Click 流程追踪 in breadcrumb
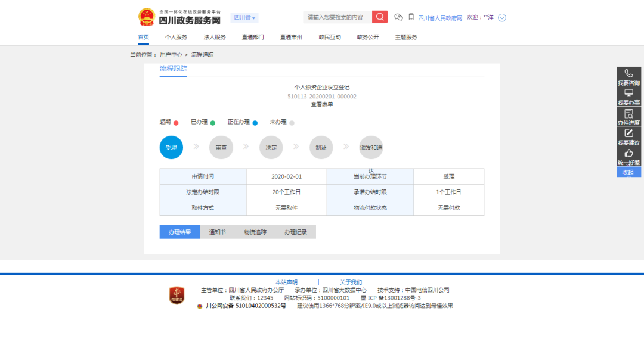Screen dimensions: 644x339 pyautogui.click(x=202, y=55)
